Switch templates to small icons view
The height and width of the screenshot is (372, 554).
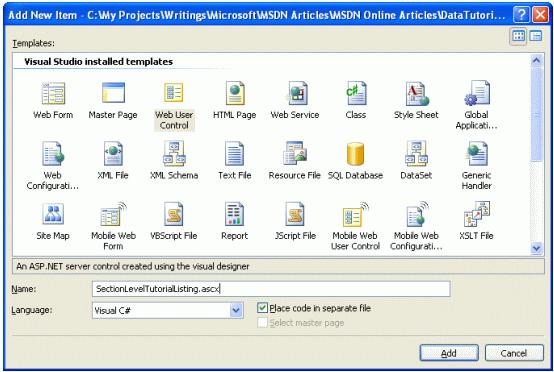[x=536, y=36]
